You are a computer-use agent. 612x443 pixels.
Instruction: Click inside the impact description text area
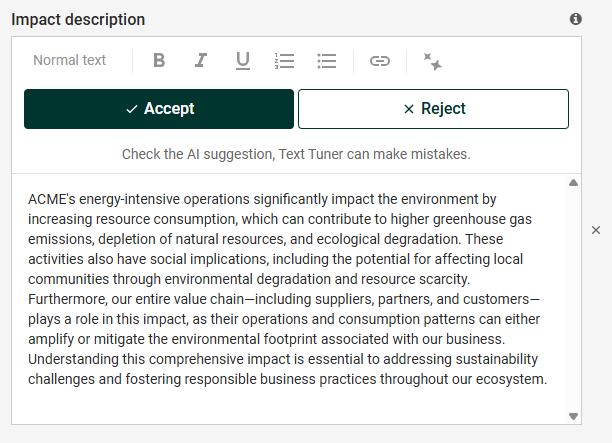coord(289,299)
